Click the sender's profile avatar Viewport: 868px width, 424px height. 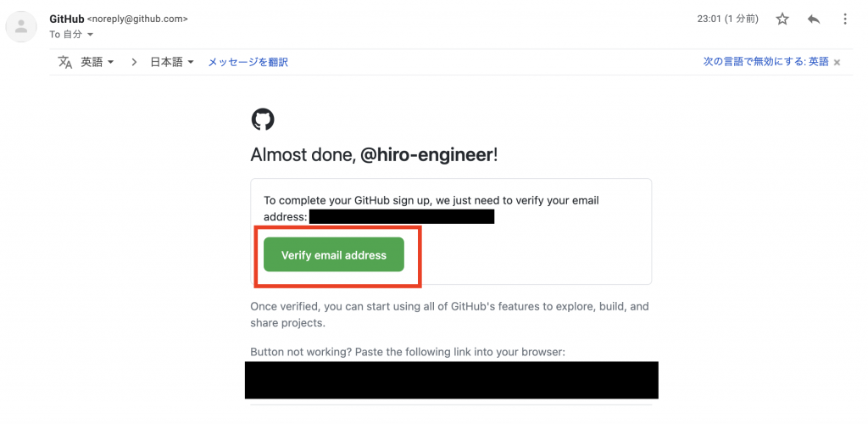pyautogui.click(x=21, y=26)
